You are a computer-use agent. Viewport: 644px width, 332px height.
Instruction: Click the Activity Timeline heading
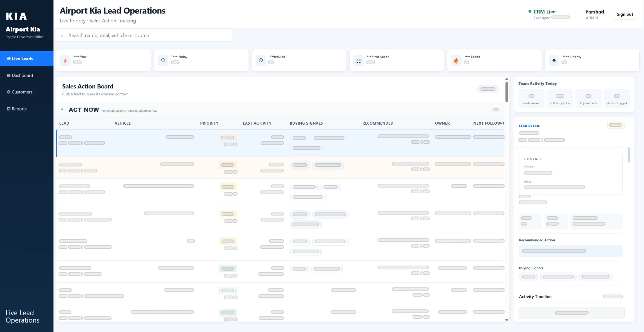pos(535,296)
